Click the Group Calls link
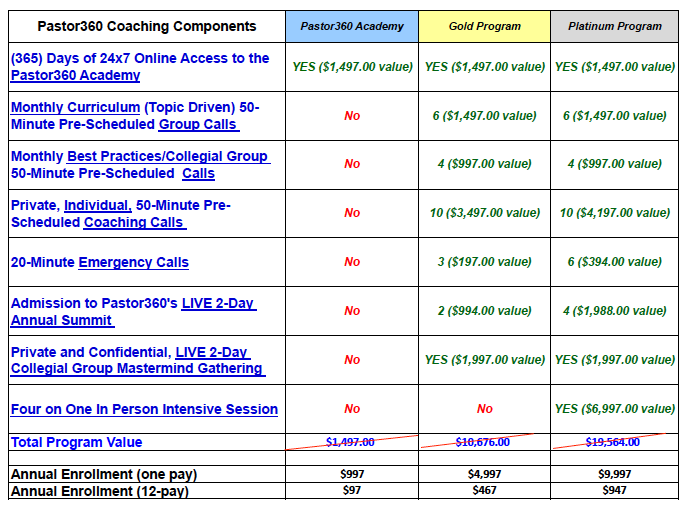 (198, 124)
